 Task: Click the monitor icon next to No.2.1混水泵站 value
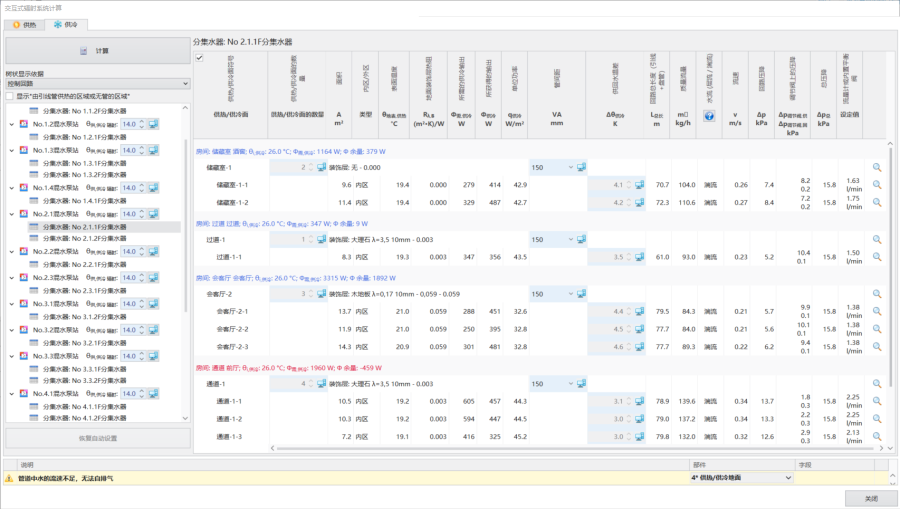pyautogui.click(x=153, y=214)
